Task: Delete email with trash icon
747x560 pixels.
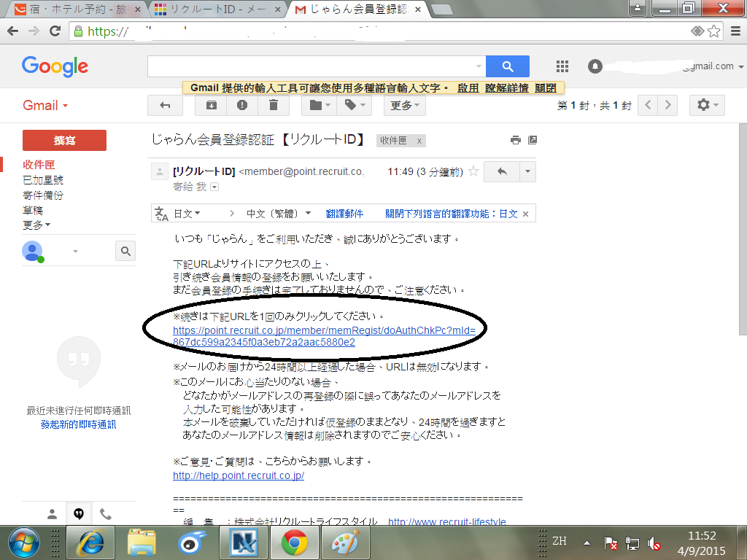Action: coord(274,105)
